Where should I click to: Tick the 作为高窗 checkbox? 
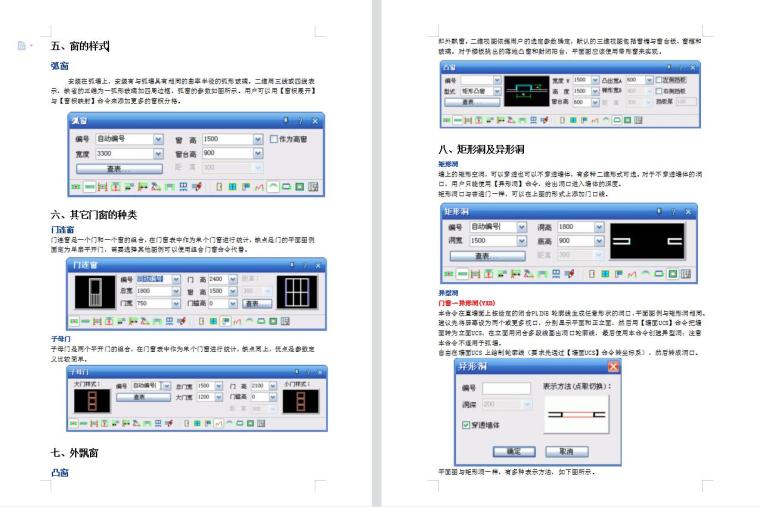click(274, 139)
